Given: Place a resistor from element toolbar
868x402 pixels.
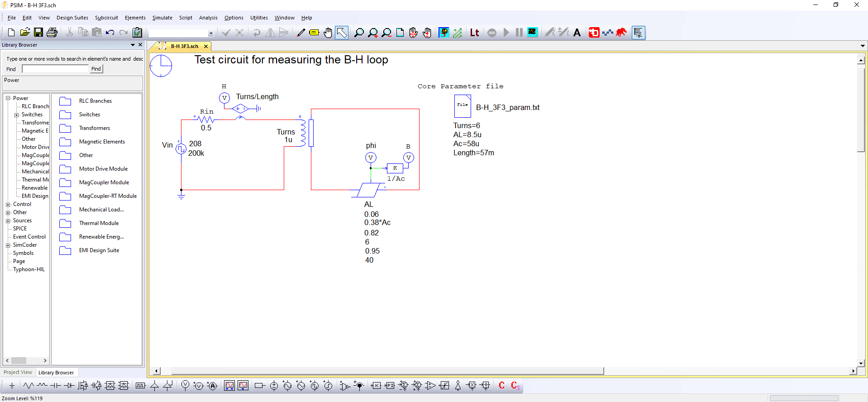Looking at the screenshot, I should [29, 386].
